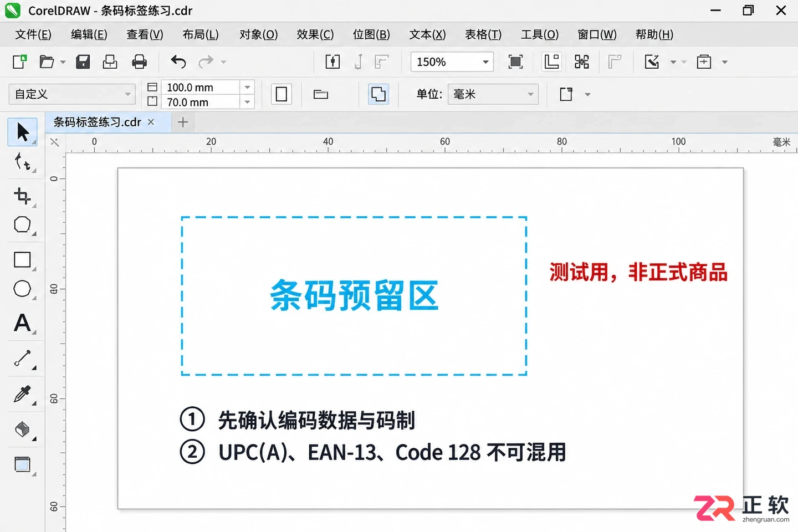Screen dimensions: 798x532
Task: Open the 效果(C) menu
Action: tap(315, 34)
